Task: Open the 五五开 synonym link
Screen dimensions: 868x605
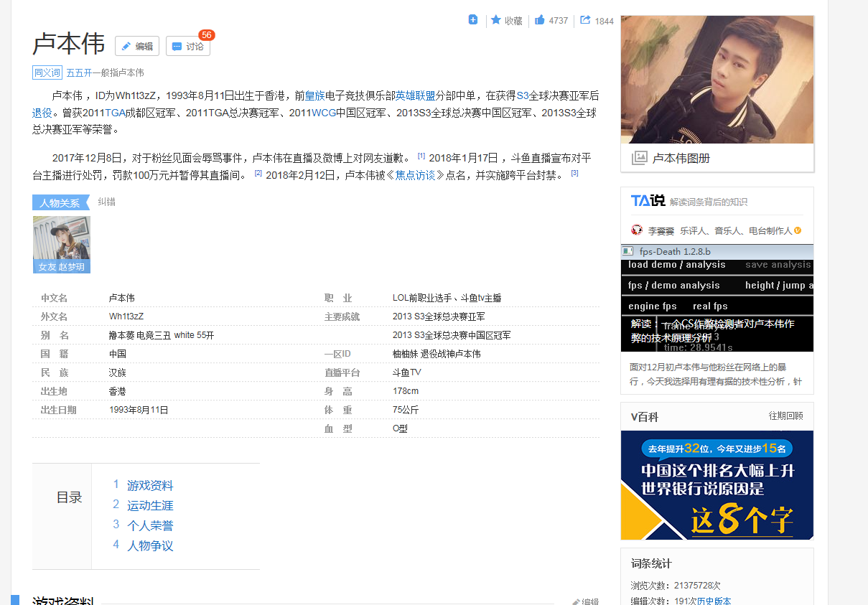Action: [79, 72]
